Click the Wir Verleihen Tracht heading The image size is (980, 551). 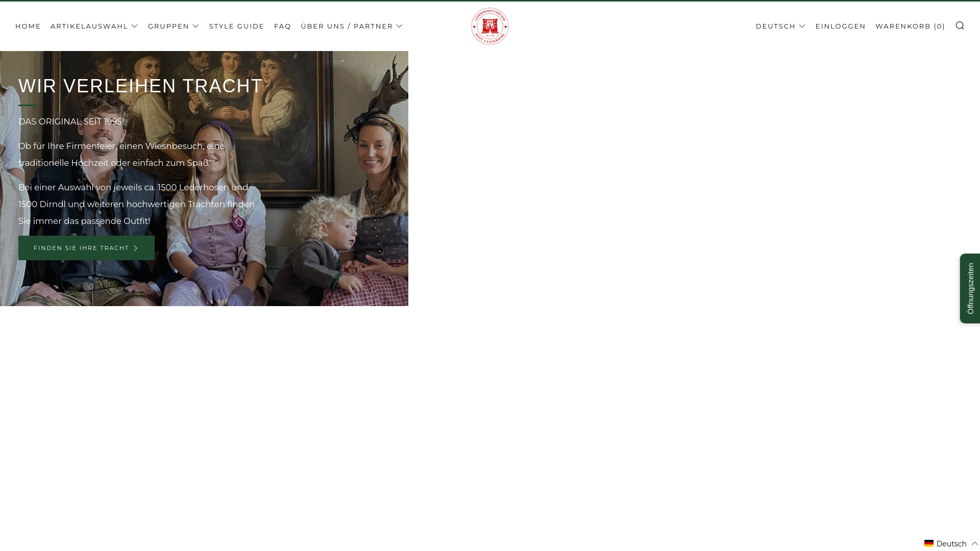tap(140, 86)
